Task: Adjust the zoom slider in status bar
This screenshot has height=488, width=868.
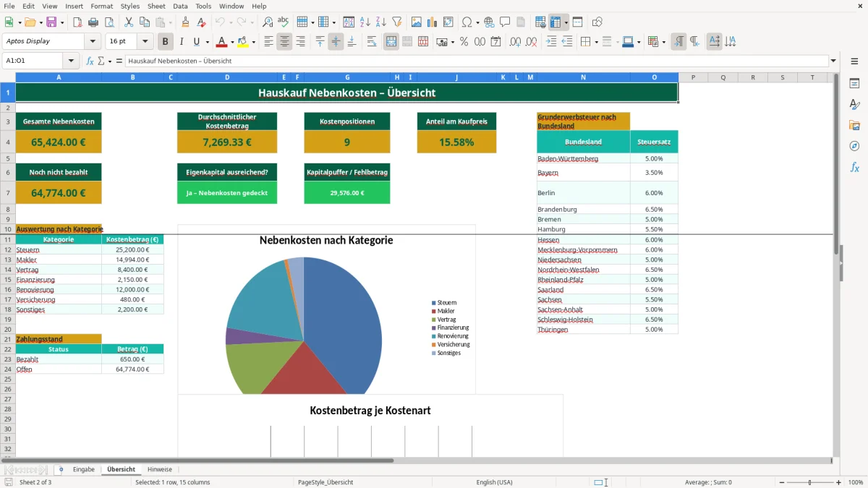Action: tap(809, 482)
